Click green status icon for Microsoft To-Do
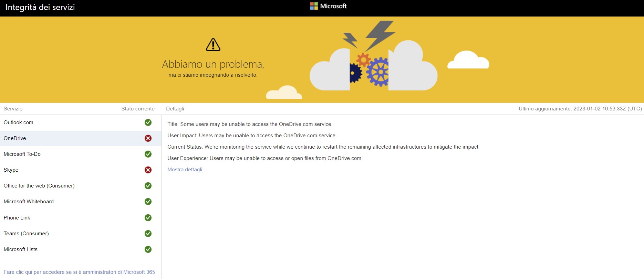 (x=148, y=154)
